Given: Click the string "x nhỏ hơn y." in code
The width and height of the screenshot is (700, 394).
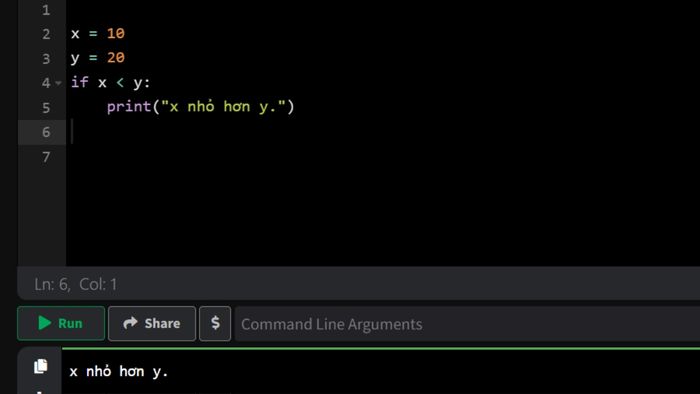Looking at the screenshot, I should 223,107.
